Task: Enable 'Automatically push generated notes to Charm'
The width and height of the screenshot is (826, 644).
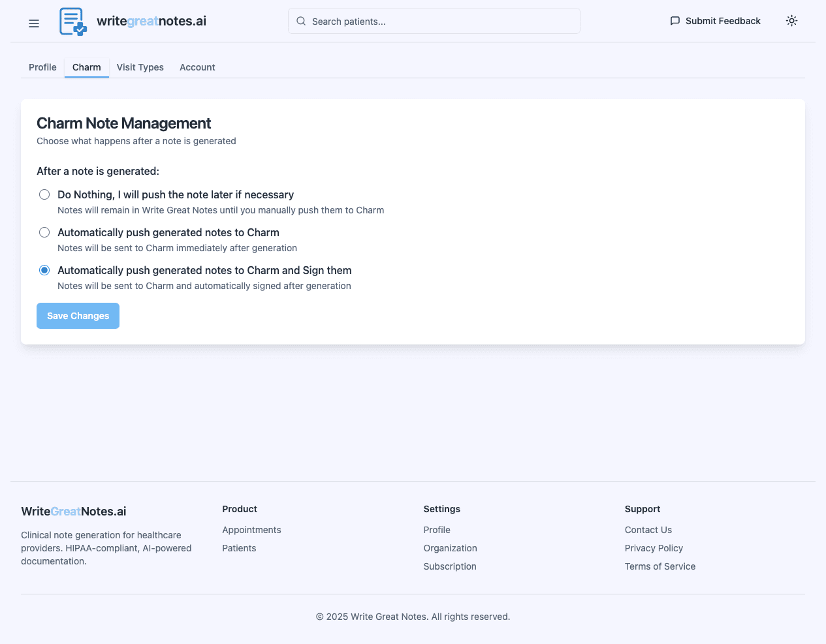Action: (44, 232)
